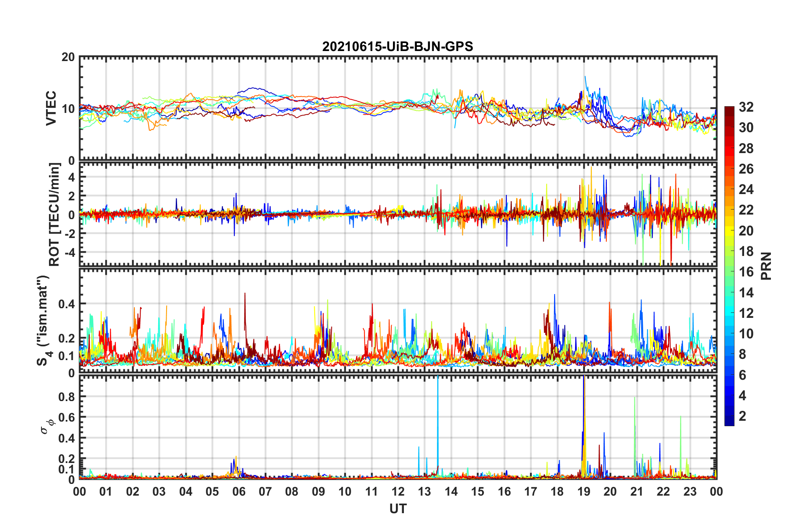Click the x-axis tick label 21
Viewport: 796px width, 532px height.
point(637,491)
